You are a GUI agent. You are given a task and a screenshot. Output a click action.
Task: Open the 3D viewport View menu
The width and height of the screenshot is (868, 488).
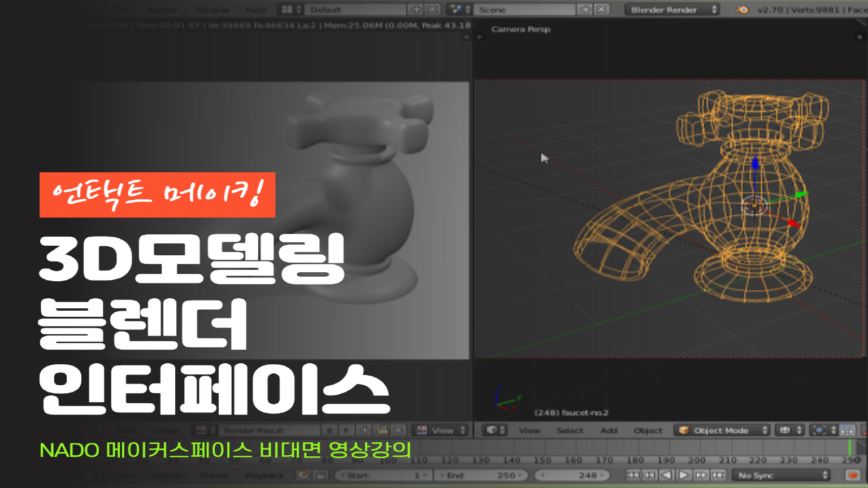point(529,430)
